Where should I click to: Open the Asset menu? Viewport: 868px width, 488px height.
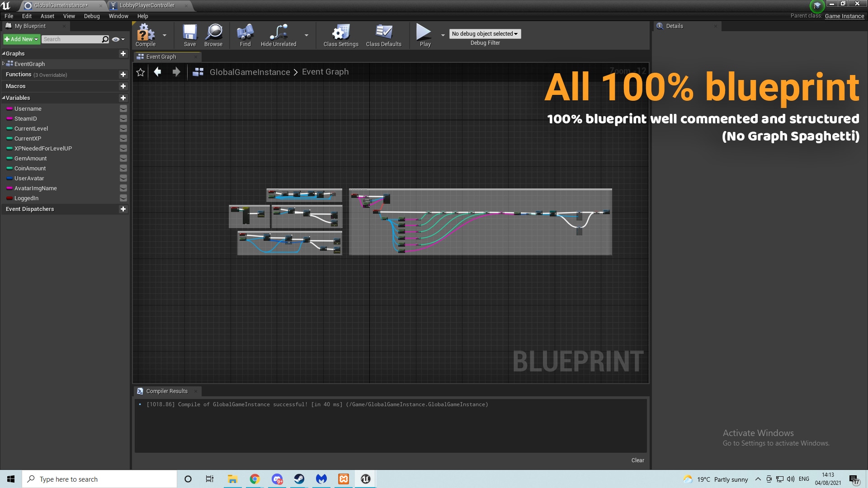(x=47, y=16)
